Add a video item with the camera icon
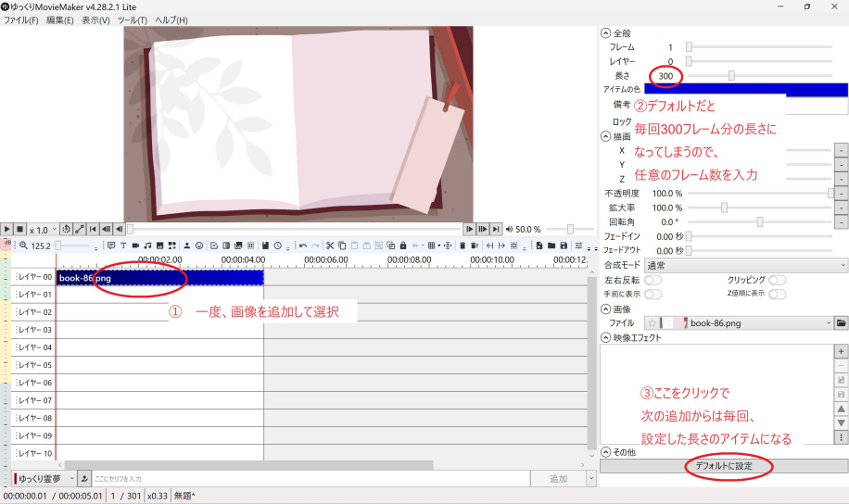 point(135,246)
